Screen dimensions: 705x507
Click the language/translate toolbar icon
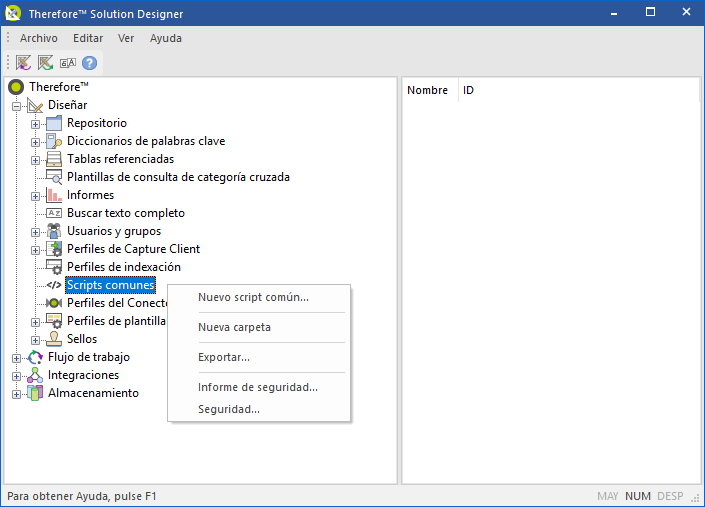pyautogui.click(x=68, y=63)
